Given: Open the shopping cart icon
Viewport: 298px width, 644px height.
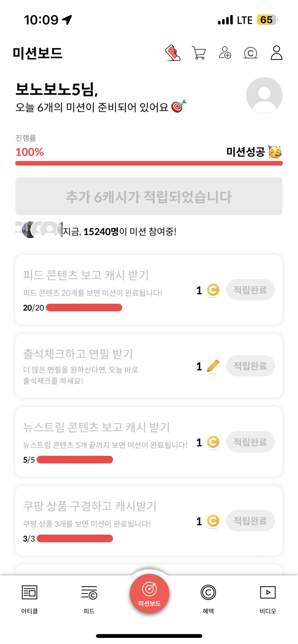Looking at the screenshot, I should tap(199, 53).
